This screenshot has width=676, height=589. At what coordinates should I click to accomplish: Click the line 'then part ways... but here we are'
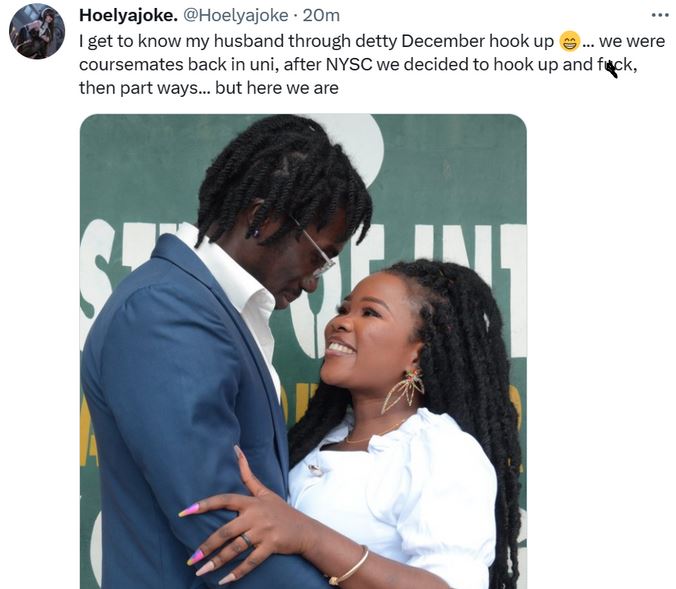(x=209, y=88)
